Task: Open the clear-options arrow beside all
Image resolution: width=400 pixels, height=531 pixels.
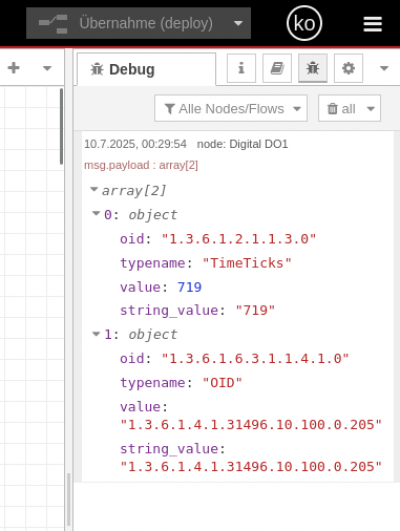Action: [371, 109]
